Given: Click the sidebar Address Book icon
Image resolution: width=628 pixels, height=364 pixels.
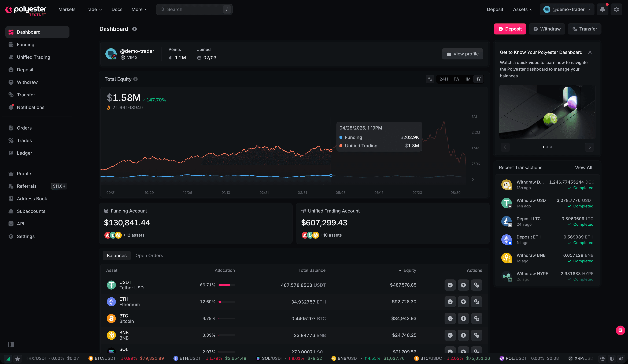Looking at the screenshot, I should 11,199.
